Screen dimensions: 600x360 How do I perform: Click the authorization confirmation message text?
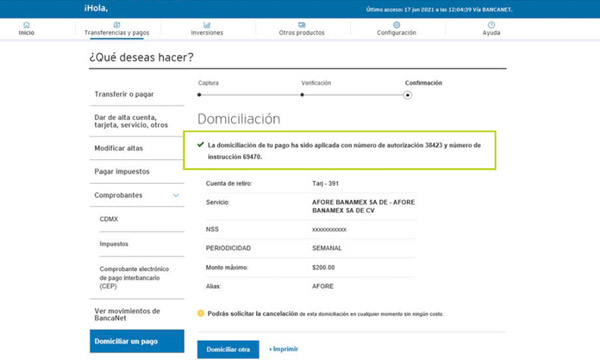click(344, 151)
